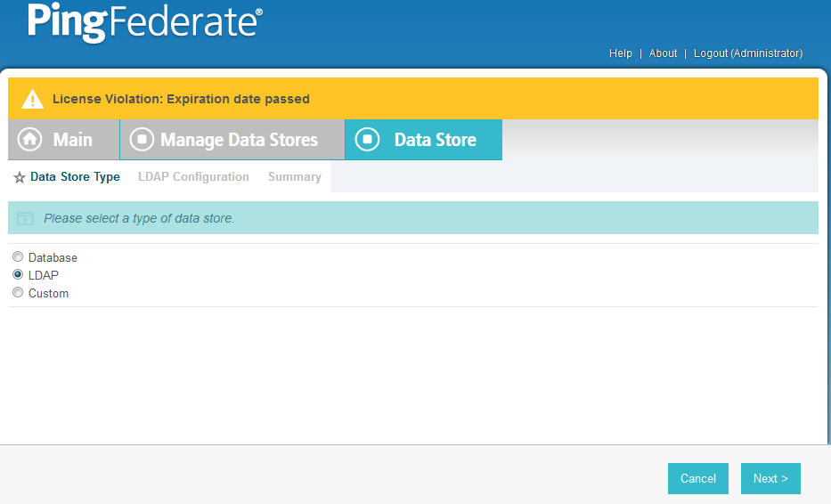Click the star icon beside Data Store Type
The image size is (831, 504).
[x=20, y=177]
